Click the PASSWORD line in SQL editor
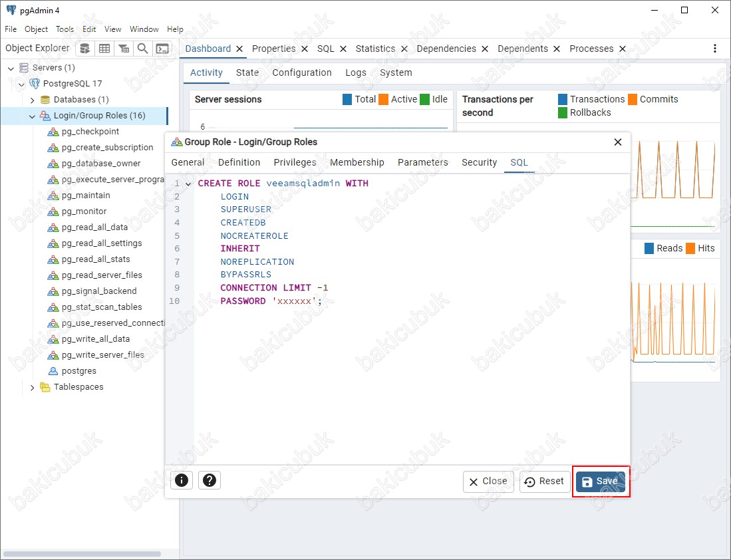Screen dimensions: 731x560 (x=271, y=301)
